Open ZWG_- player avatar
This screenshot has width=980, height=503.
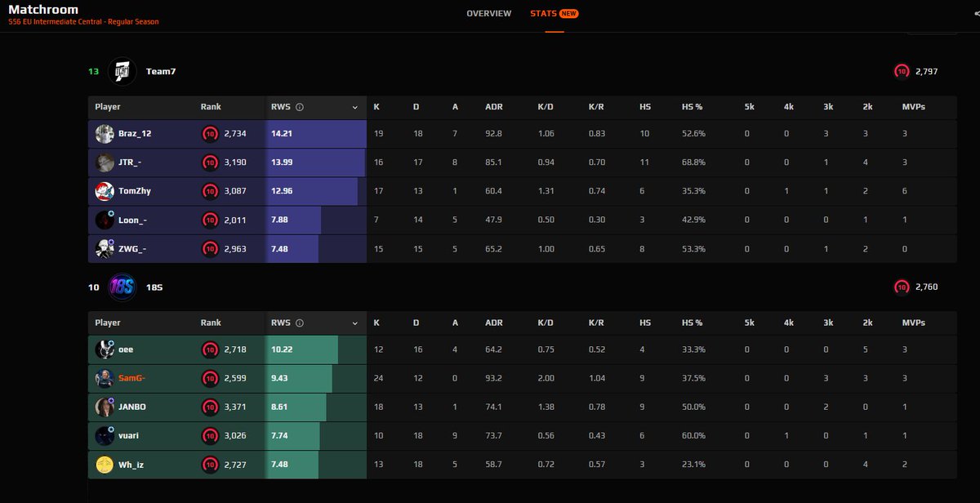click(x=105, y=248)
